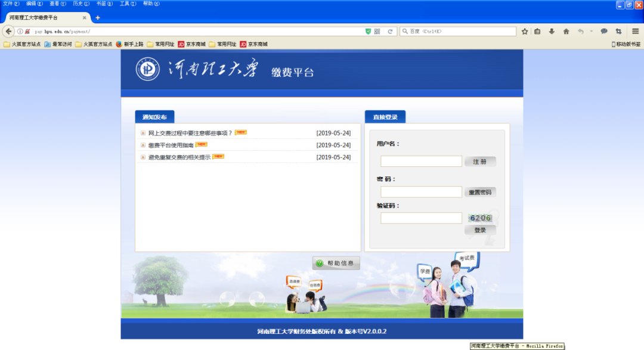
Task: Open a new tab with plus button
Action: point(98,18)
